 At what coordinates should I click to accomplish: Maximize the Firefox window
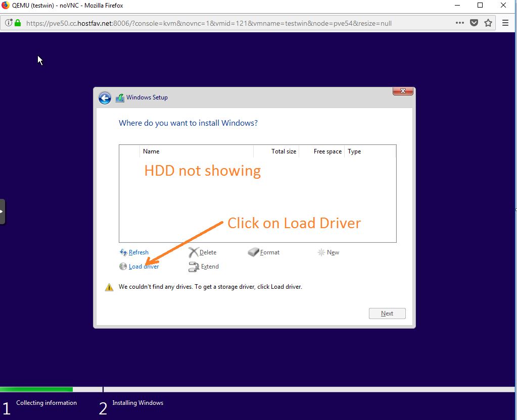click(480, 5)
